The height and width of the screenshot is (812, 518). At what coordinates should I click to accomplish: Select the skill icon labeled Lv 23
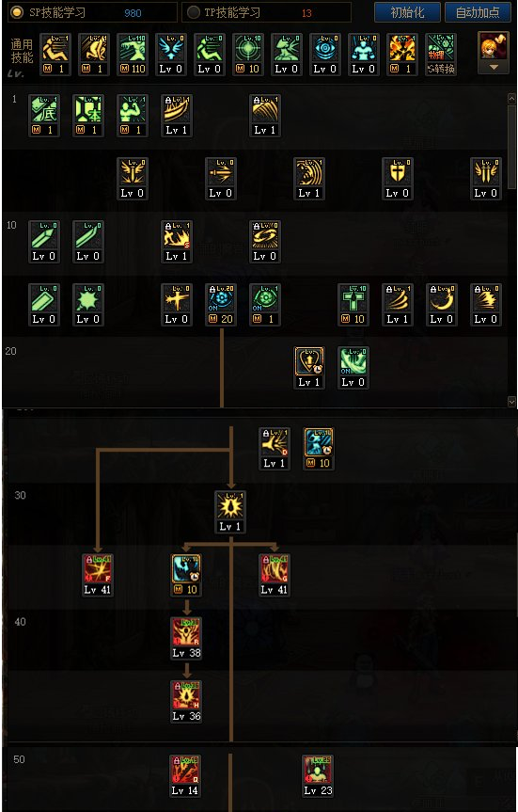318,775
